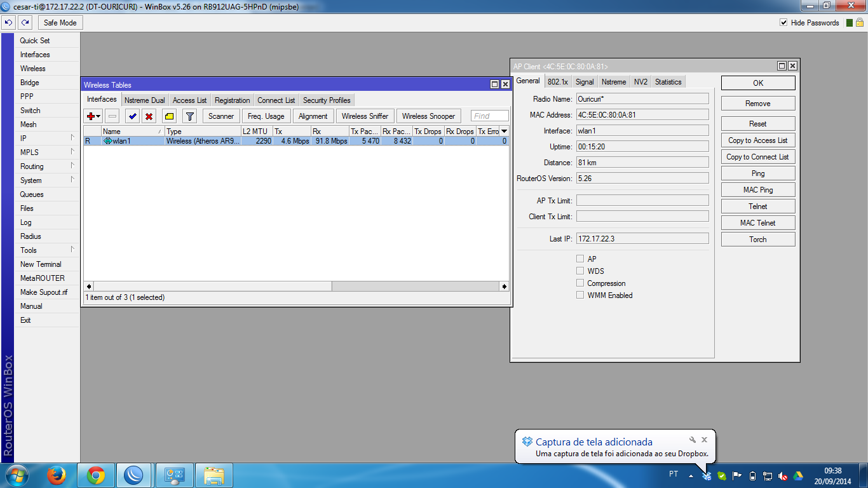Click scrollbar right arrow in Wireless Tables
The width and height of the screenshot is (868, 488).
505,287
